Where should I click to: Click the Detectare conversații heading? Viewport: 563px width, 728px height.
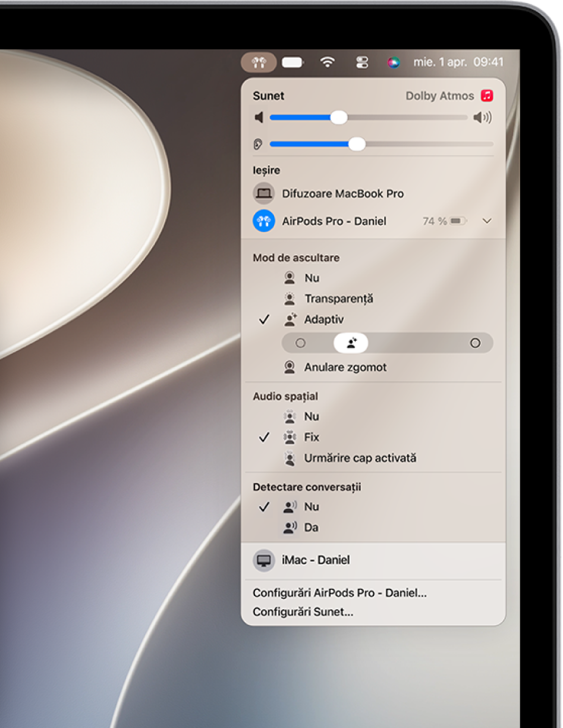pos(307,487)
